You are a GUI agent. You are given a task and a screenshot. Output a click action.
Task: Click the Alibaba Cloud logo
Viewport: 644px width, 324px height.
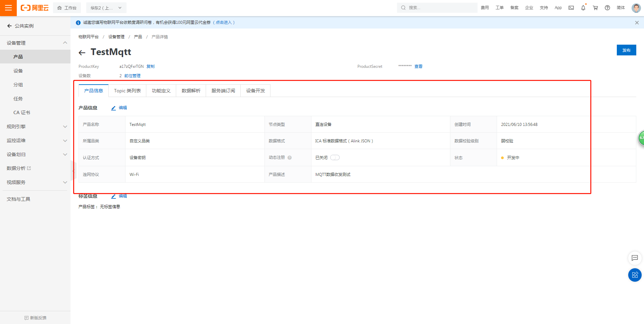pos(35,8)
